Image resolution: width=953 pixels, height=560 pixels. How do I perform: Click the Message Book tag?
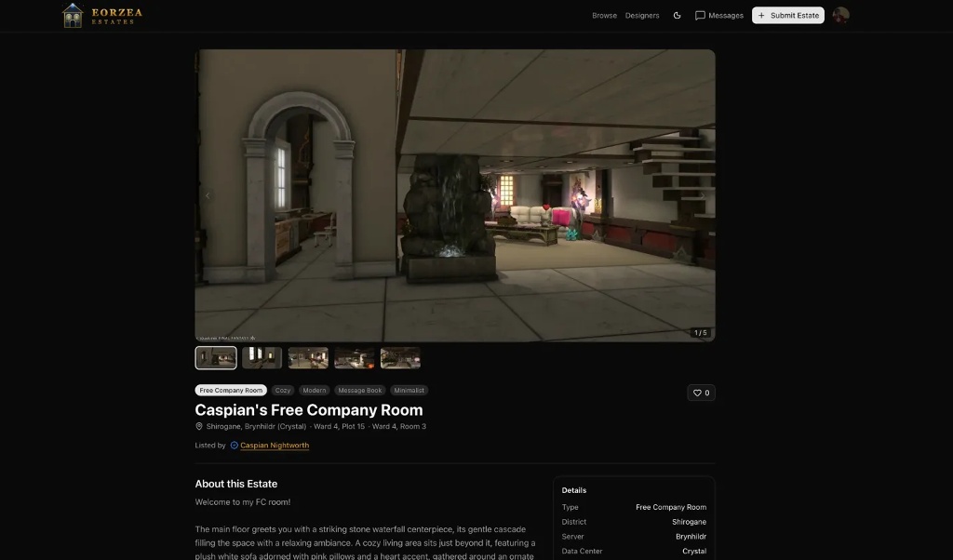[x=360, y=391]
